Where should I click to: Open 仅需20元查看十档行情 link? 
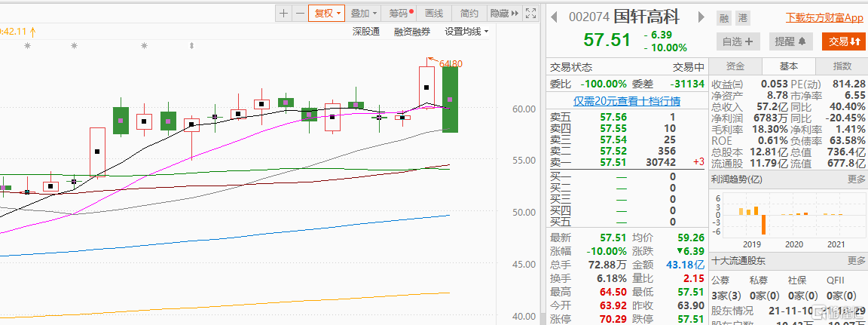click(x=627, y=101)
